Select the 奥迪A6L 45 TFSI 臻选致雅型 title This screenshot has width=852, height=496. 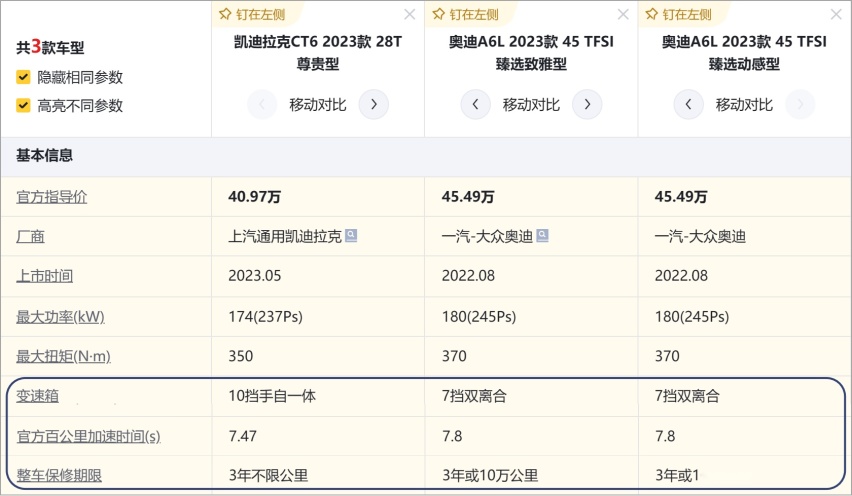point(531,53)
